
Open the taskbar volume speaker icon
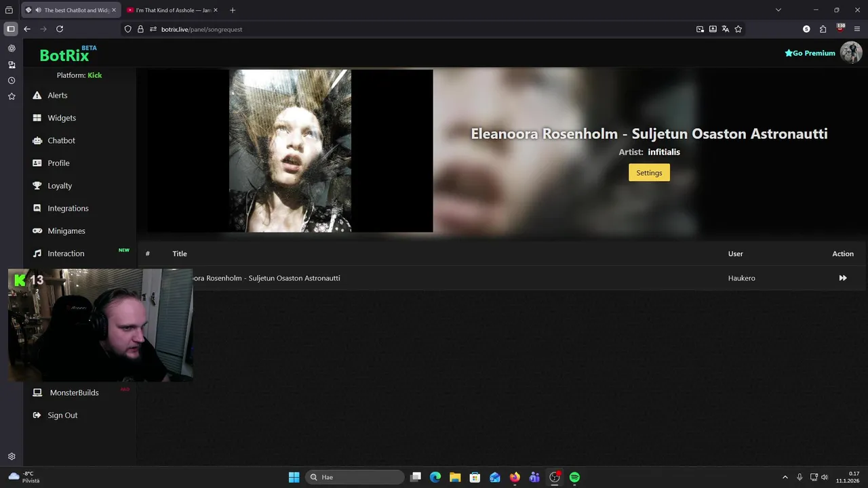825,477
